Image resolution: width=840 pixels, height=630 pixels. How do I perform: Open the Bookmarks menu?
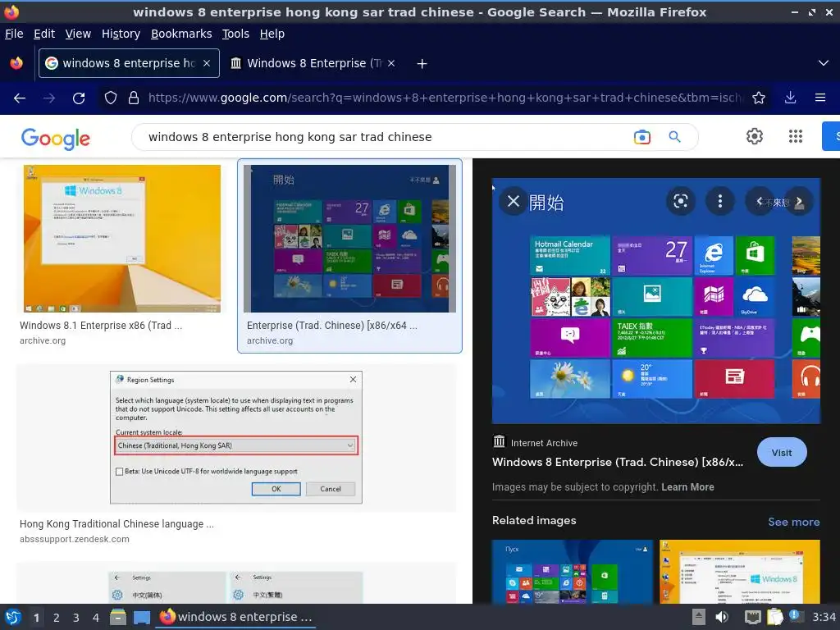click(181, 34)
